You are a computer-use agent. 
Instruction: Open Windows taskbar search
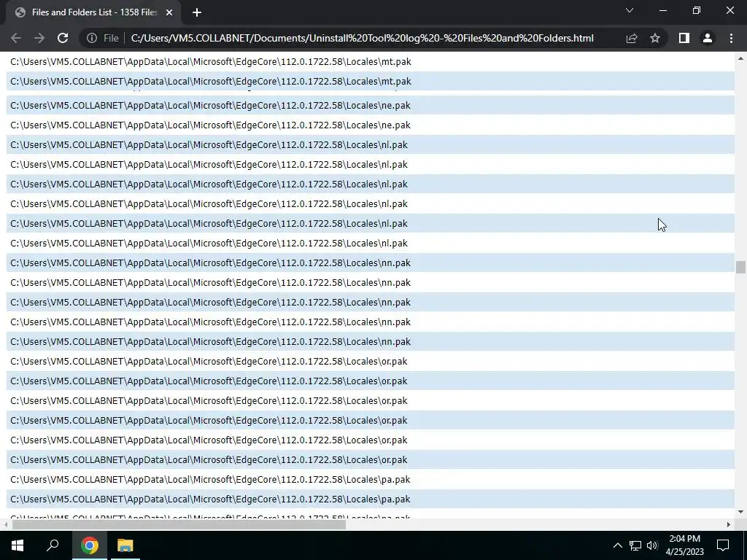click(53, 545)
